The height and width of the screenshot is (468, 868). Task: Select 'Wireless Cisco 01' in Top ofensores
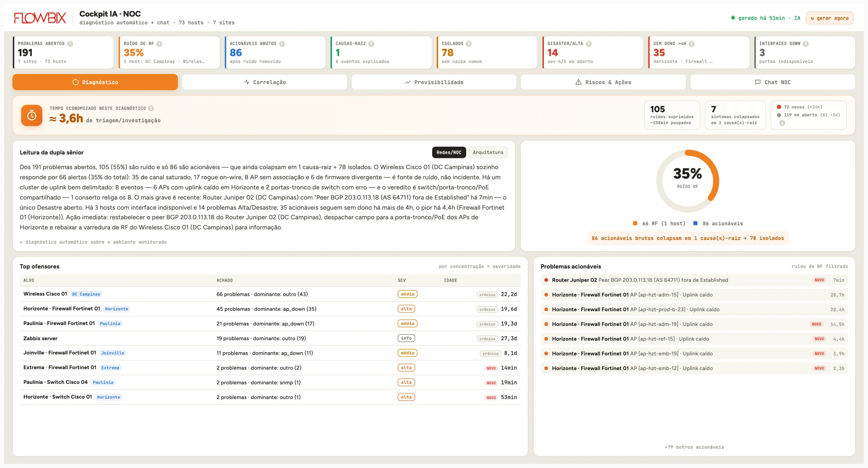click(x=45, y=294)
